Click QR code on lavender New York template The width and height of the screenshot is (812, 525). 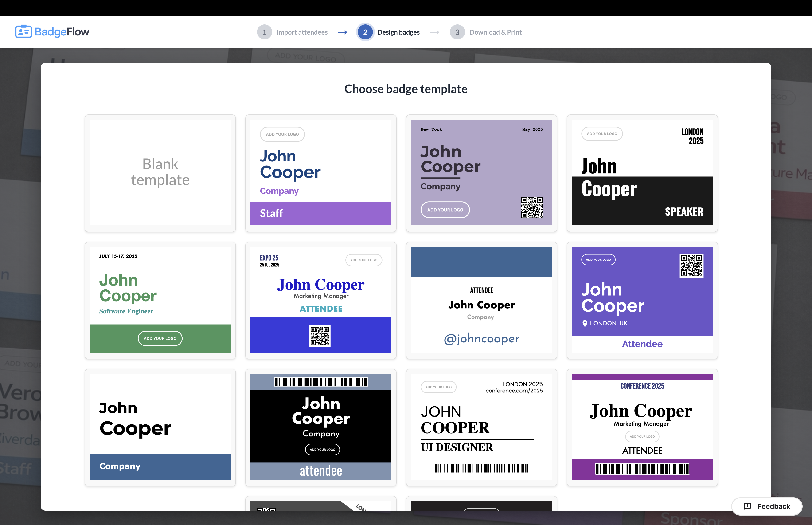531,207
